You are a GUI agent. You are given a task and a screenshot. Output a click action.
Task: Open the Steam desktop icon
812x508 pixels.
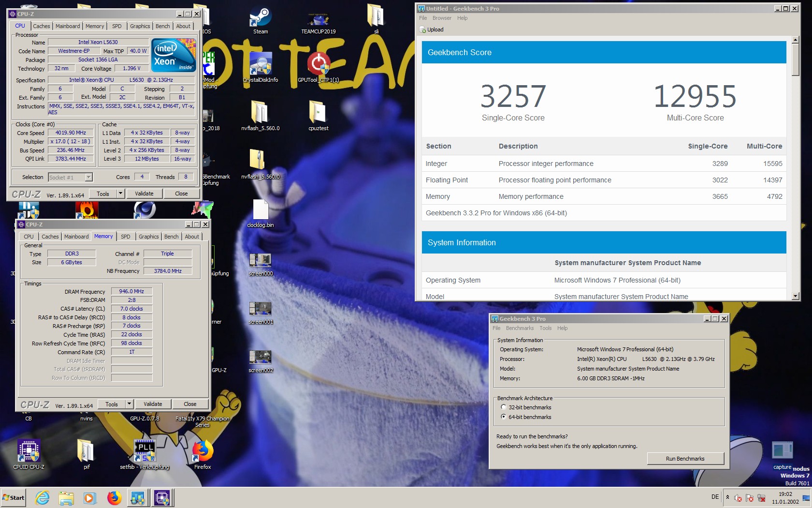[261, 19]
